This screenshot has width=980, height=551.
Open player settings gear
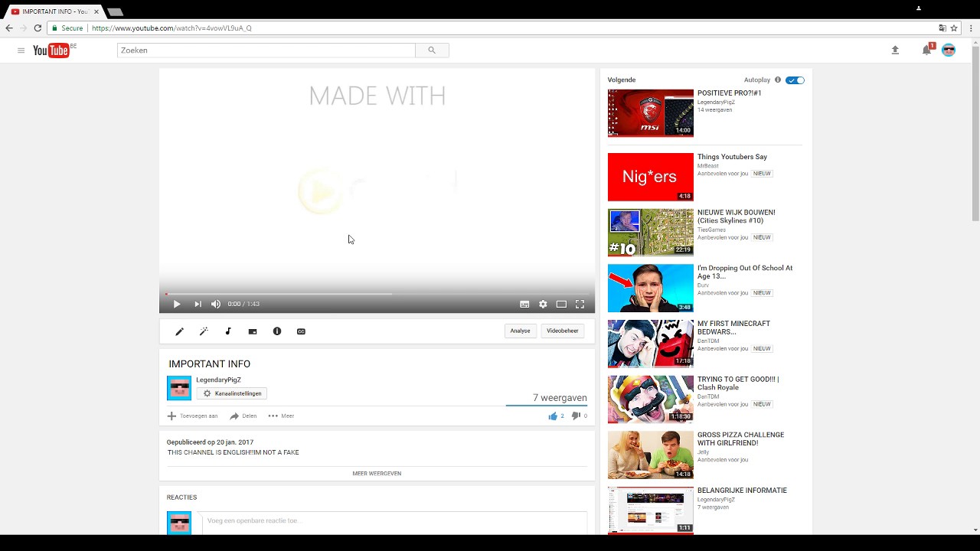tap(543, 304)
